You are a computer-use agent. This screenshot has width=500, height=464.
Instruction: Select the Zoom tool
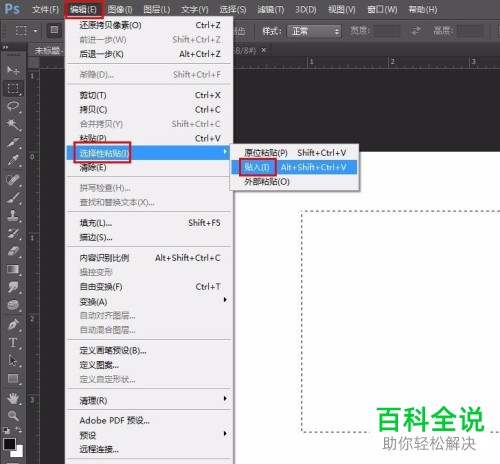[13, 415]
